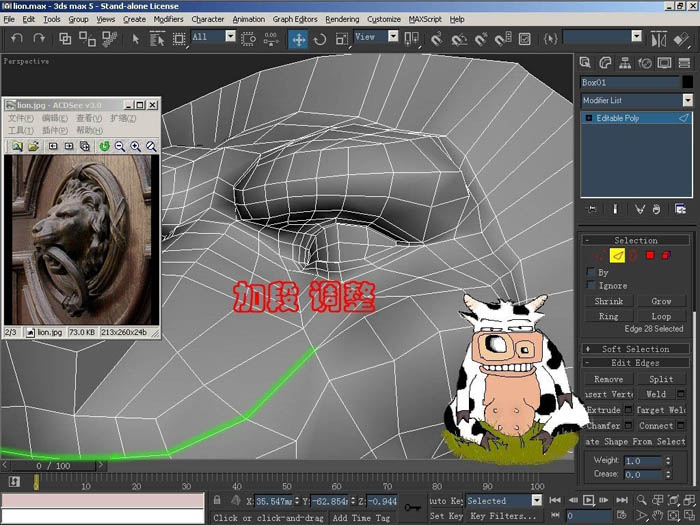Open the Create command panel tab

click(x=585, y=63)
